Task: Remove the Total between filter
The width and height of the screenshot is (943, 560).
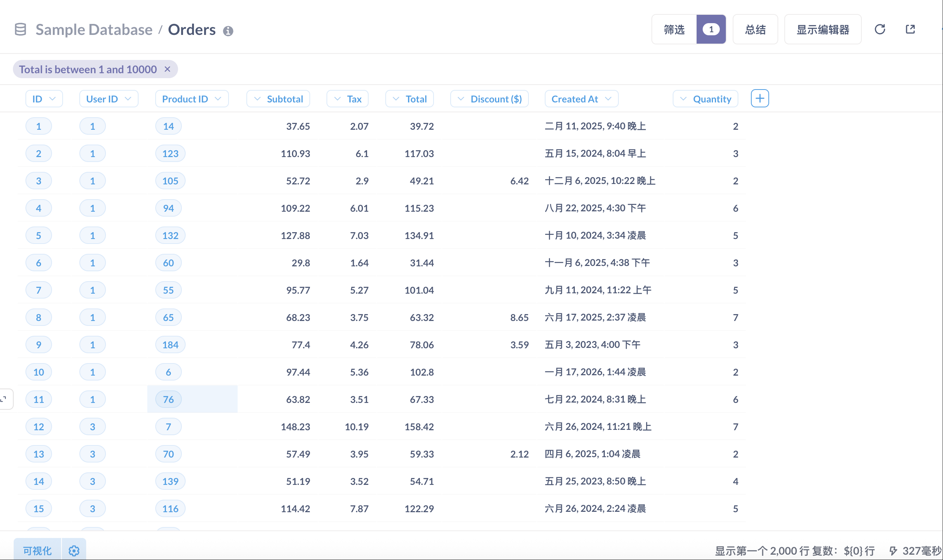Action: tap(167, 69)
